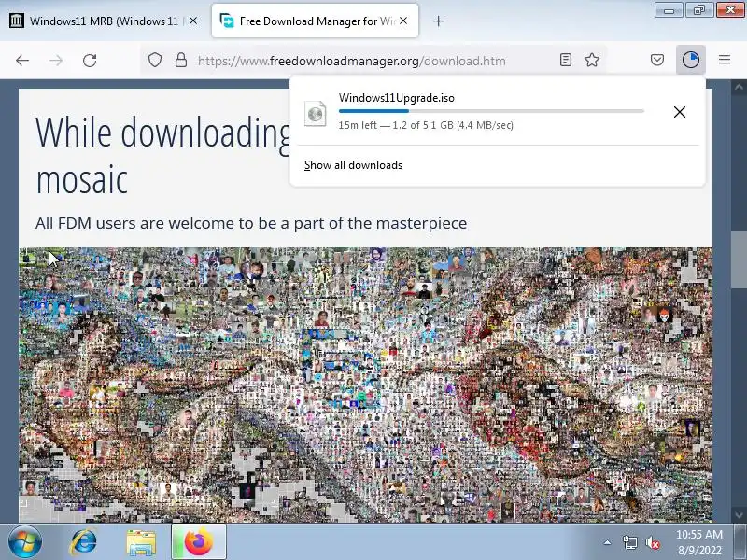Image resolution: width=747 pixels, height=560 pixels.
Task: Click the forward navigation arrow
Action: 56,61
